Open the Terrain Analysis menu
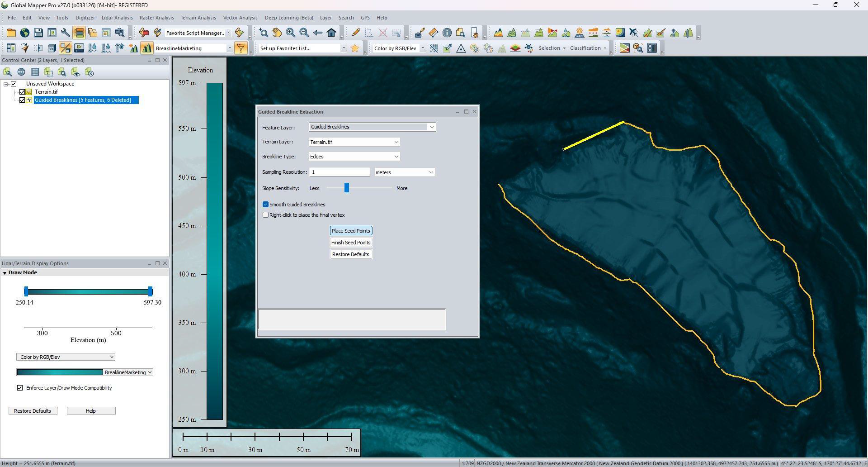This screenshot has width=868, height=467. pos(198,18)
